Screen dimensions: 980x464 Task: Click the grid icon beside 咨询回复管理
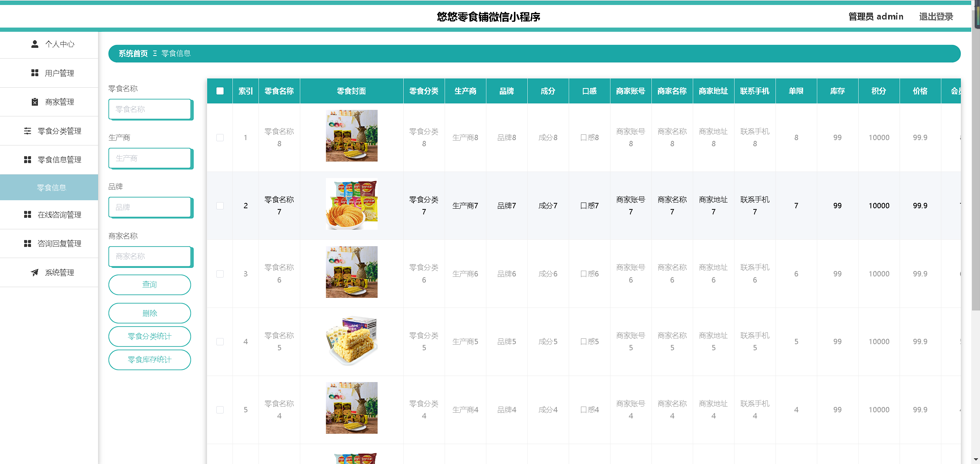pyautogui.click(x=28, y=243)
